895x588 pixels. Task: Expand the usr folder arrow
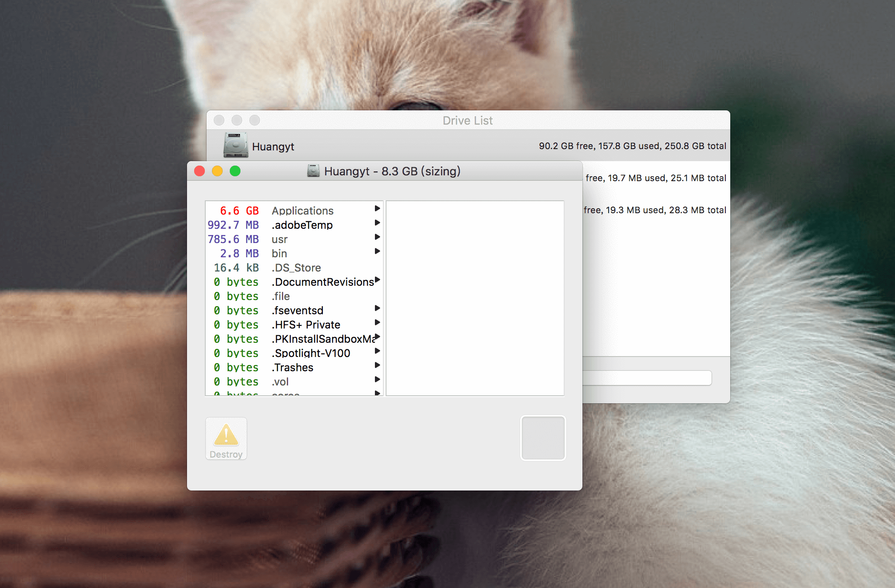pyautogui.click(x=377, y=237)
